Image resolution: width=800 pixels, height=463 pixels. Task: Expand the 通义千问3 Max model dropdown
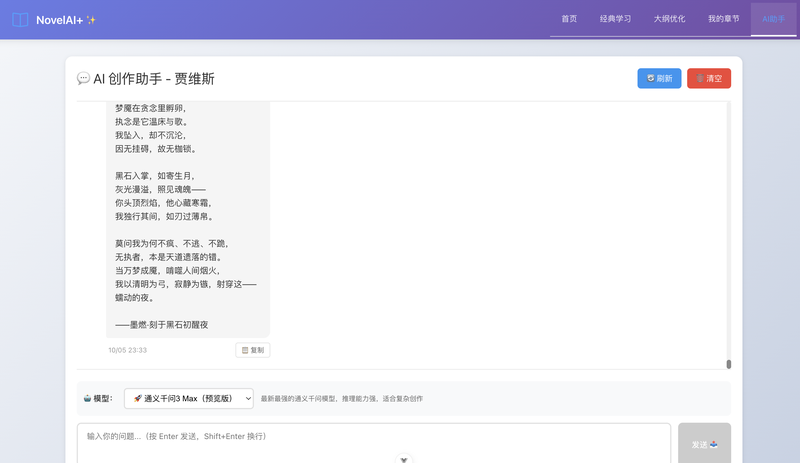point(190,398)
